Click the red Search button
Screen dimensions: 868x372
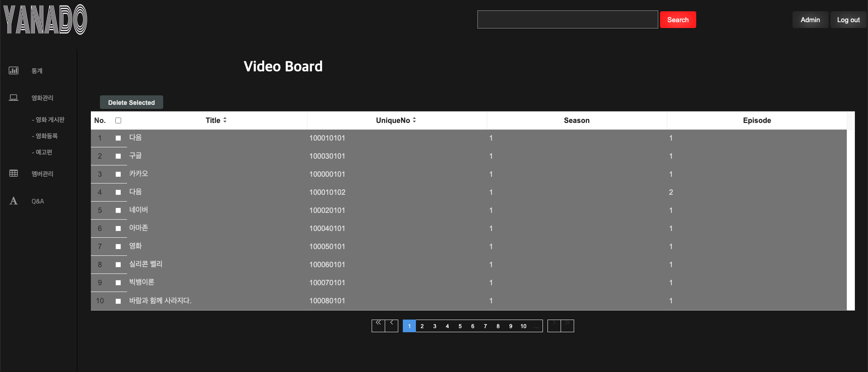coord(678,19)
